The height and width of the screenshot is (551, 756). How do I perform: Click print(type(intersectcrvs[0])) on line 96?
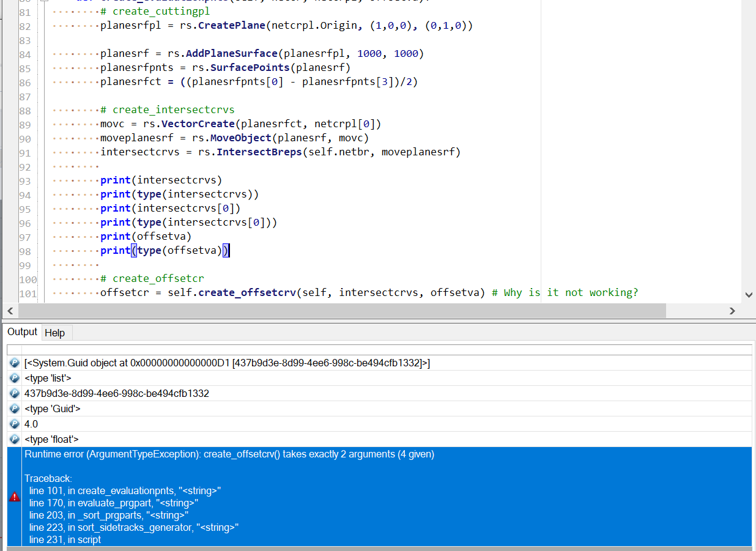(189, 223)
